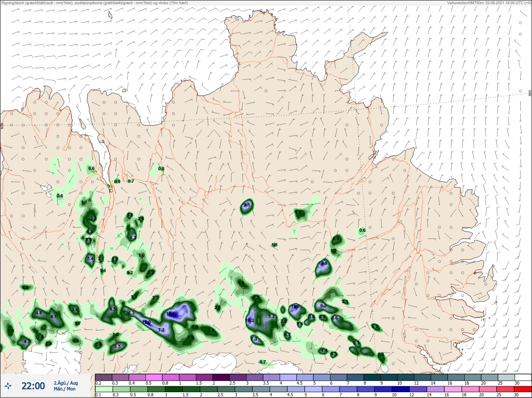Click the 1.7 precipitation value
The height and width of the screenshot is (398, 532).
tap(78, 323)
